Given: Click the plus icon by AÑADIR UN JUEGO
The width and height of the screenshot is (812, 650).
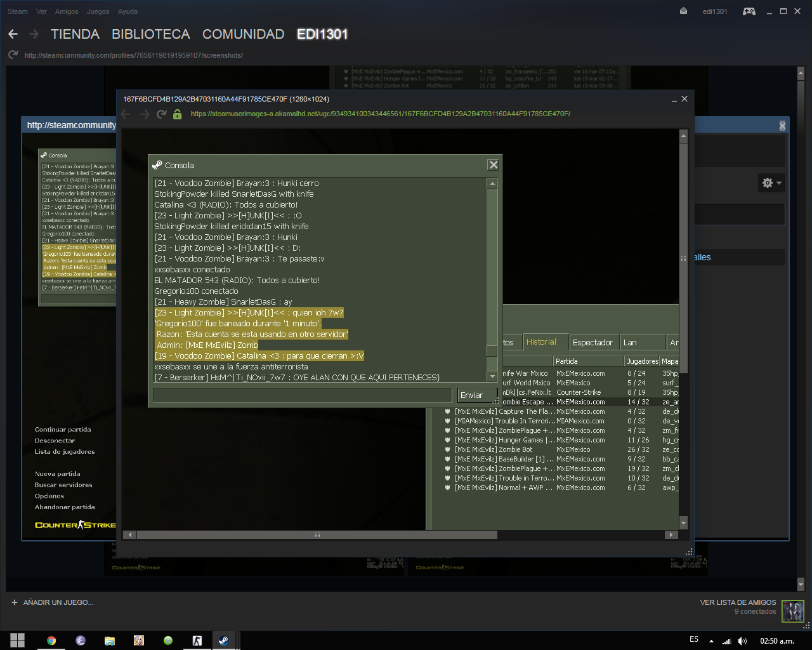Looking at the screenshot, I should tap(15, 602).
